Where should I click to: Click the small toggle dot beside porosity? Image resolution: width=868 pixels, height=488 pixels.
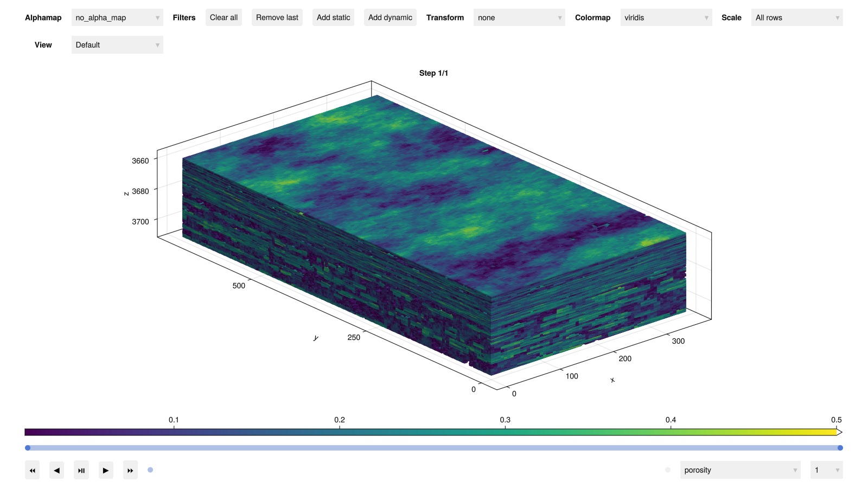668,470
